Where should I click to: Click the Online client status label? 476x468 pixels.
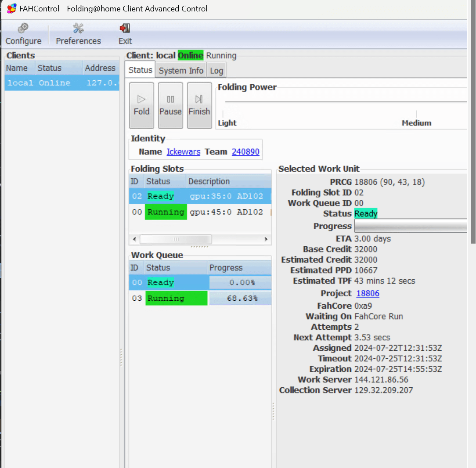coord(190,56)
